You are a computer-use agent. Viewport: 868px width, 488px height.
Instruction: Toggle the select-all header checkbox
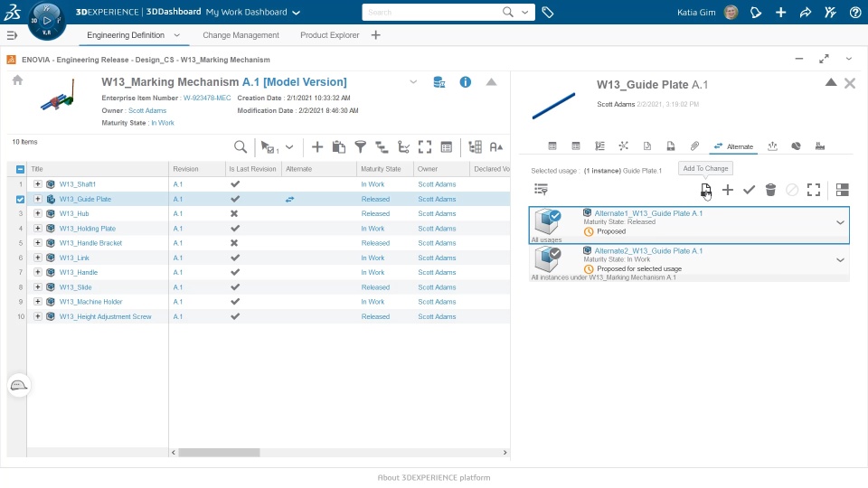(x=21, y=169)
